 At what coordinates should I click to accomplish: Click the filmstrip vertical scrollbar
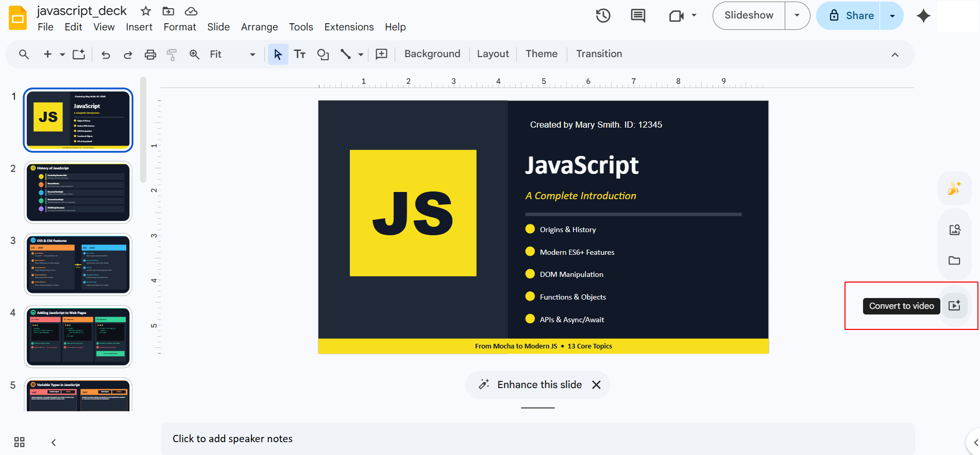tap(143, 130)
